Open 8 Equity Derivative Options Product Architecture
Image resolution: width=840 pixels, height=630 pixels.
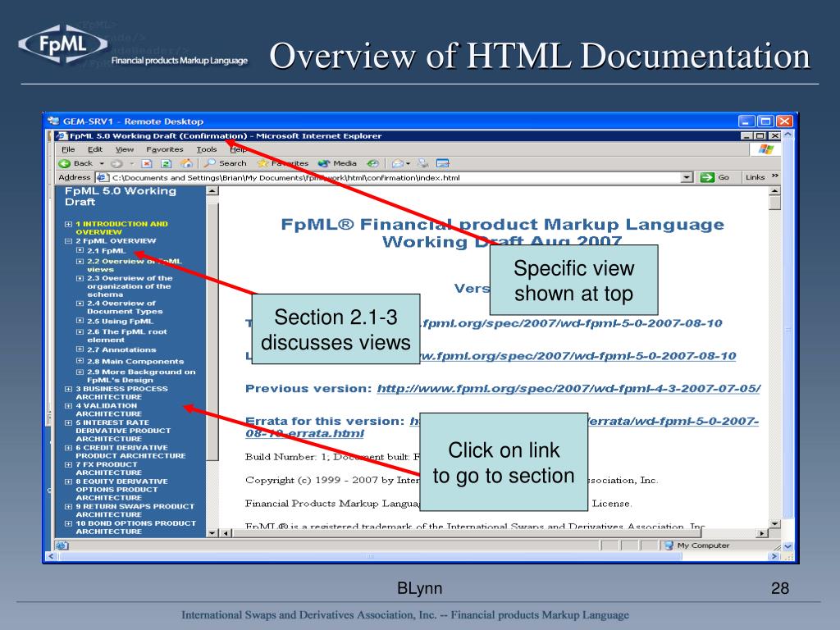tap(121, 490)
